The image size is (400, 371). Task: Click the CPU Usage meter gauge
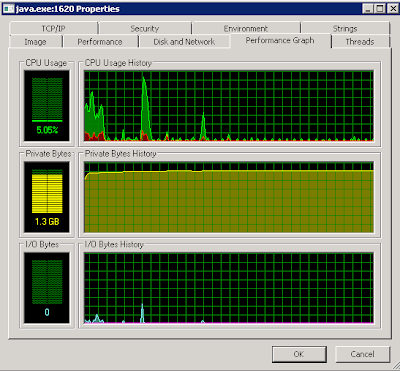[47, 106]
